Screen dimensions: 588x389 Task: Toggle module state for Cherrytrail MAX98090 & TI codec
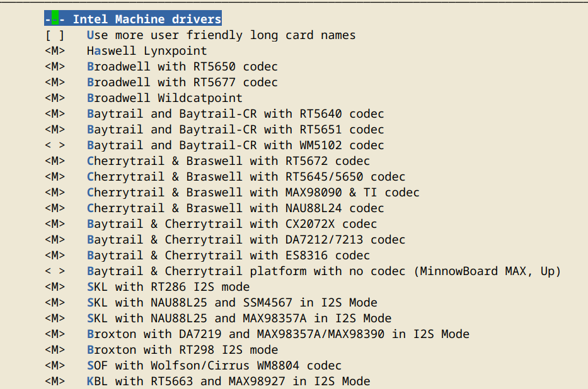[55, 193]
